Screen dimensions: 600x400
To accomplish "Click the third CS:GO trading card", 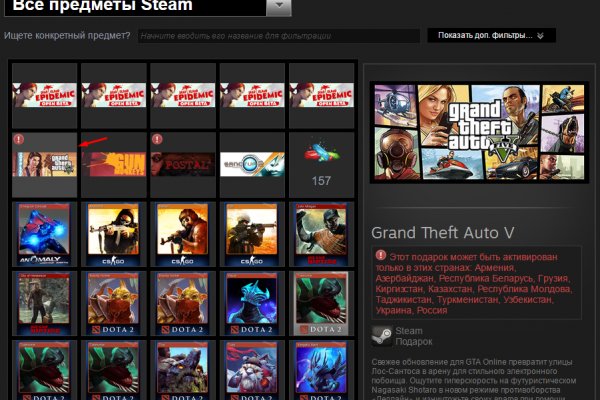I will click(x=253, y=233).
